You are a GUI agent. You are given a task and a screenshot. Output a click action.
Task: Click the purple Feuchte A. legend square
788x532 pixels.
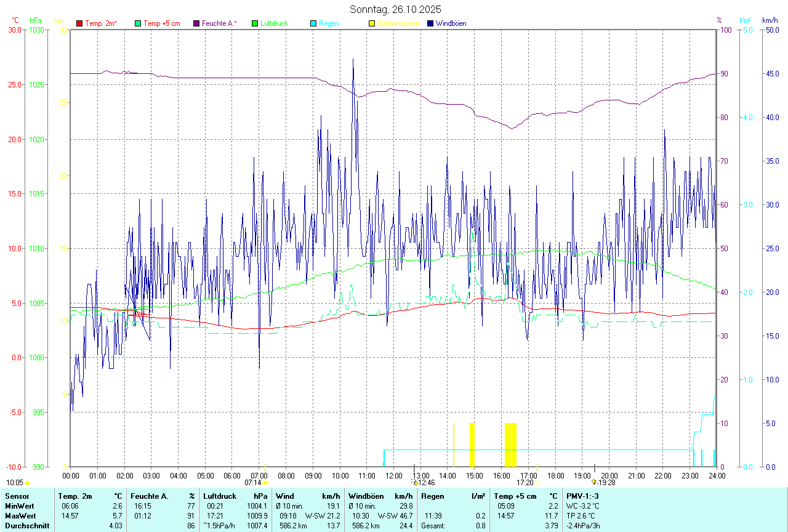point(196,23)
